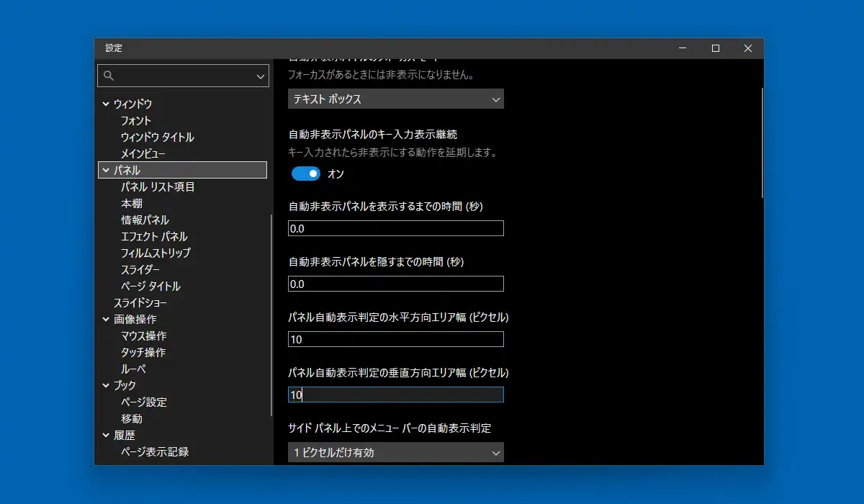864x504 pixels.
Task: Open the テキスト ボックス dropdown
Action: [x=395, y=99]
